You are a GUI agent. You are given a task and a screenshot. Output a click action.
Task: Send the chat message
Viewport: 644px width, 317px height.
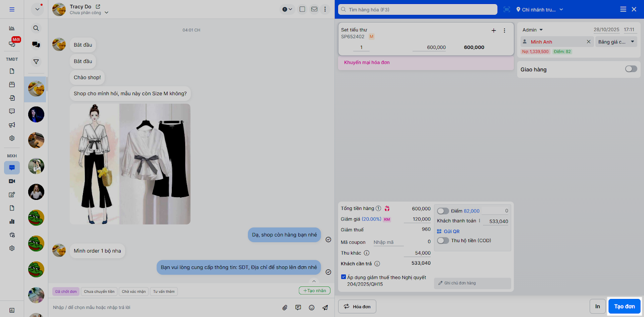pos(325,307)
